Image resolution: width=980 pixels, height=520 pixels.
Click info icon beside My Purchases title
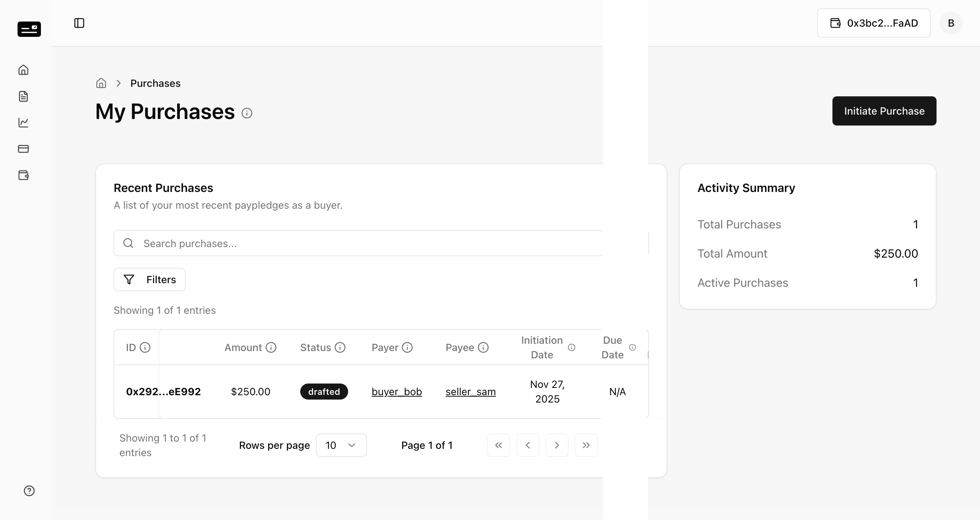click(x=247, y=113)
